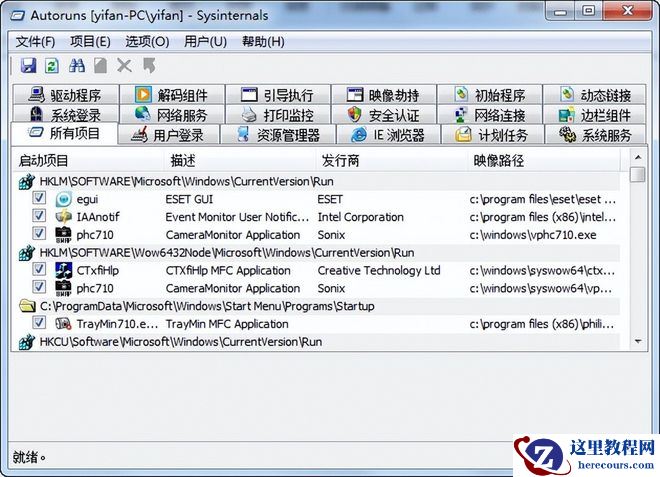The image size is (660, 477).
Task: Switch to the 动态链接 tab
Action: [595, 95]
